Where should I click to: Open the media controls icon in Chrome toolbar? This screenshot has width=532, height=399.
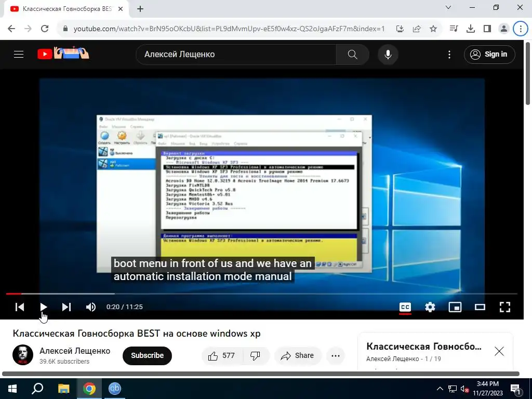(x=454, y=29)
